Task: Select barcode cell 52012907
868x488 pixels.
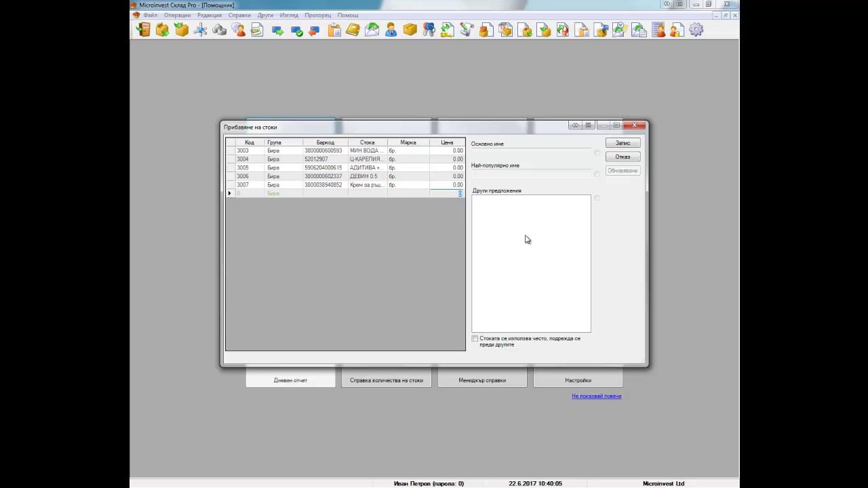Action: 325,159
